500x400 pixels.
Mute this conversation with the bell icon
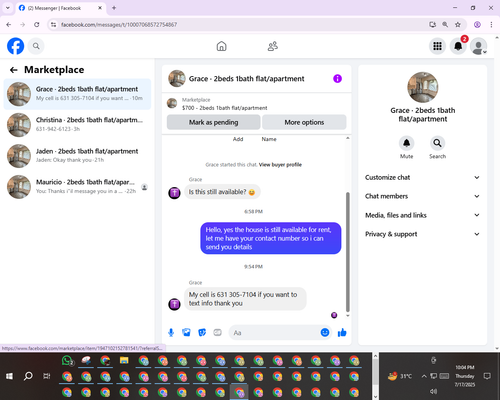point(406,143)
